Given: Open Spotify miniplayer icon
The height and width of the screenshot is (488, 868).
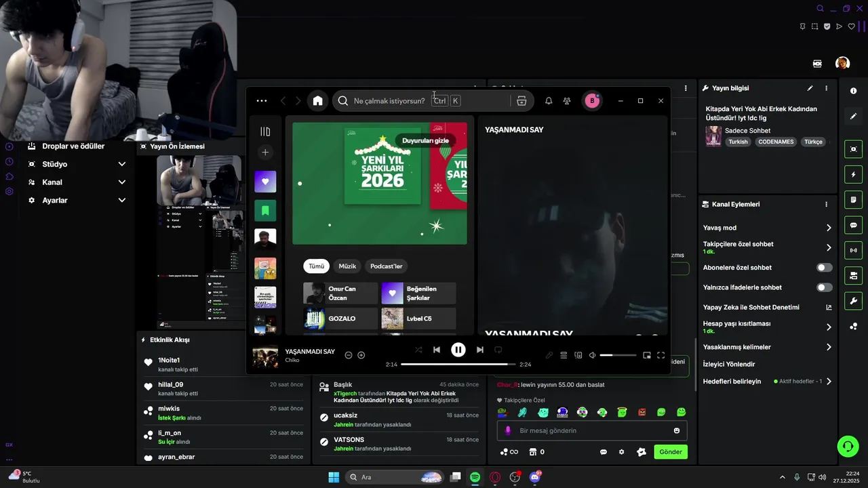Looking at the screenshot, I should (647, 355).
